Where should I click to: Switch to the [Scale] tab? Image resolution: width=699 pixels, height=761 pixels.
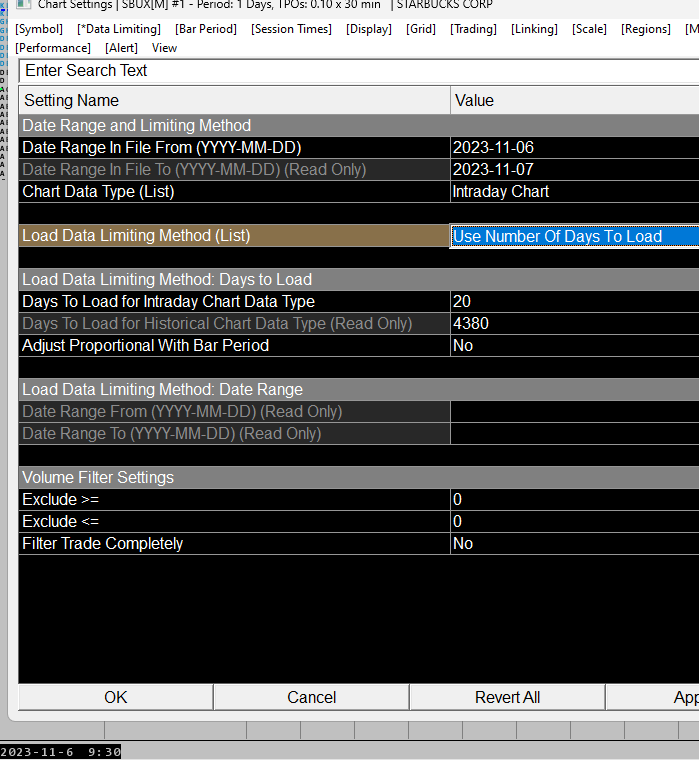[x=589, y=29]
